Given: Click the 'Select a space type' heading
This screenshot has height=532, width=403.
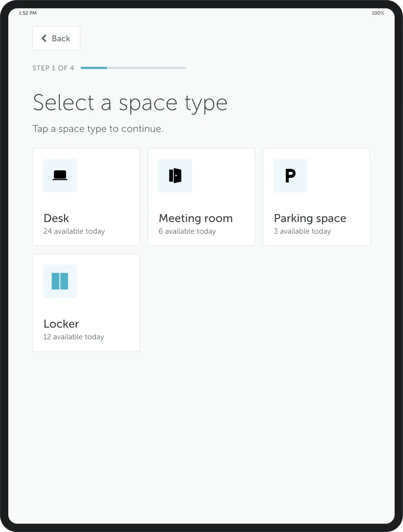Looking at the screenshot, I should coord(130,103).
